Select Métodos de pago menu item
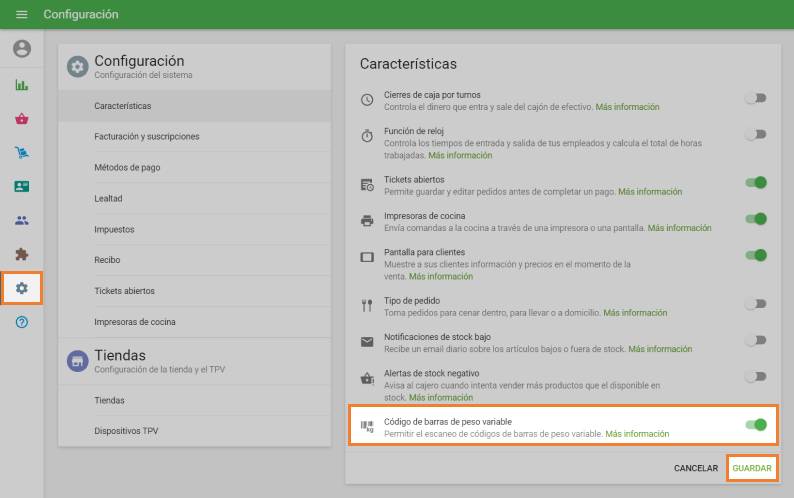Image resolution: width=794 pixels, height=498 pixels. (x=127, y=167)
